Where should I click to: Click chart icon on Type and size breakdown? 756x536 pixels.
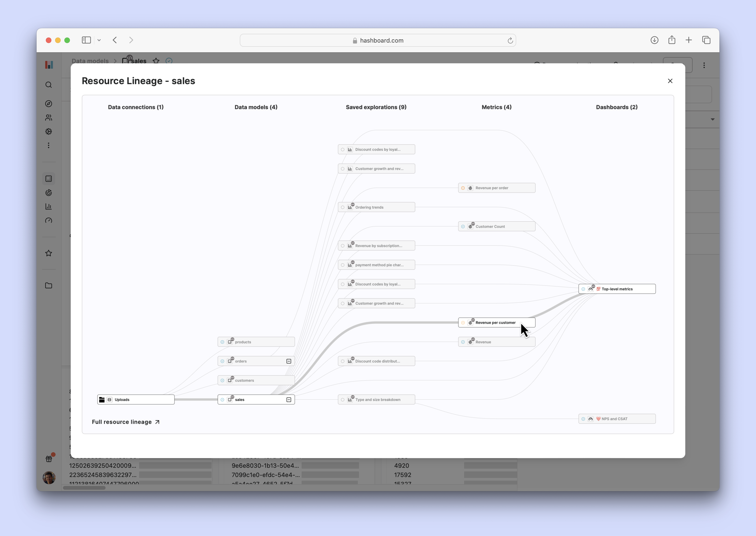click(x=350, y=400)
